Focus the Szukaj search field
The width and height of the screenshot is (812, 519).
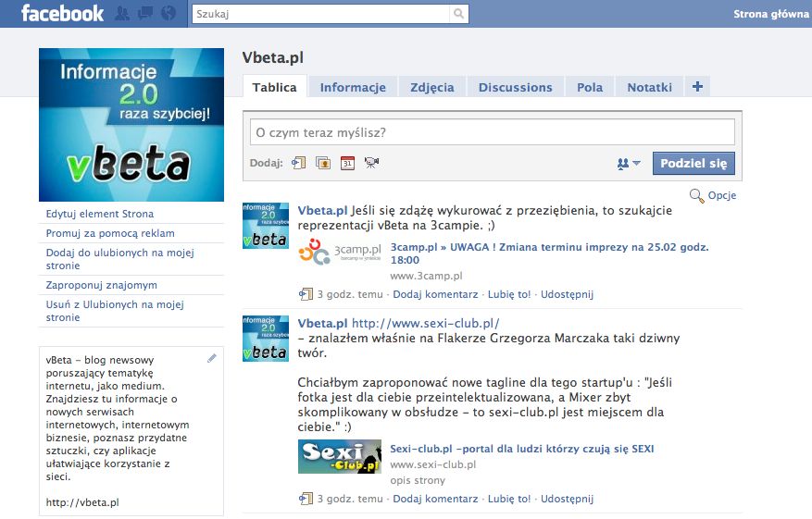click(320, 14)
